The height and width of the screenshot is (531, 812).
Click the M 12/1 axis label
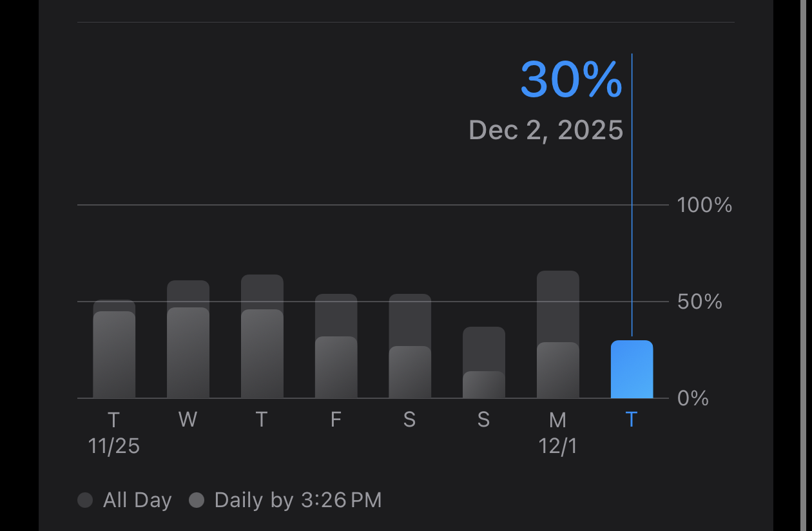558,433
